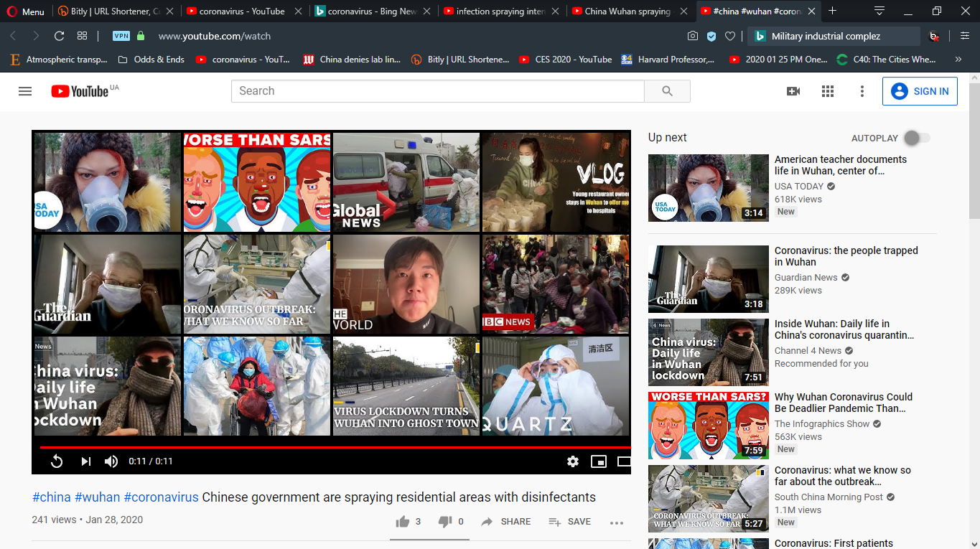Click the SIGN IN button
Image resolution: width=980 pixels, height=549 pixels.
coord(920,91)
